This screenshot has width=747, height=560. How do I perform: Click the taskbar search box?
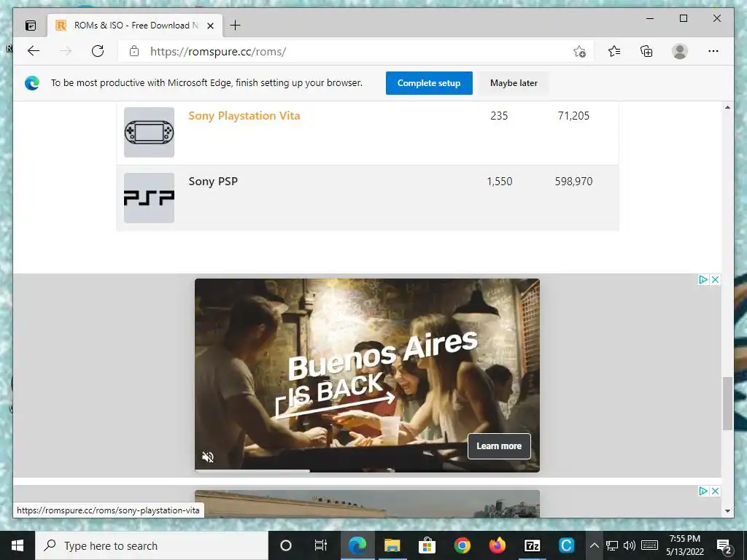point(152,545)
